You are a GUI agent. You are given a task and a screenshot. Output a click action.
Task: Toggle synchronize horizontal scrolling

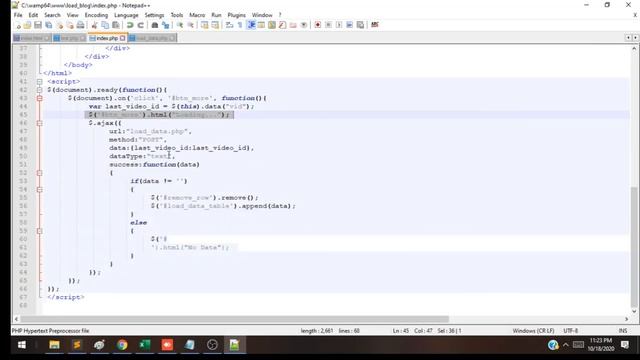(215, 25)
